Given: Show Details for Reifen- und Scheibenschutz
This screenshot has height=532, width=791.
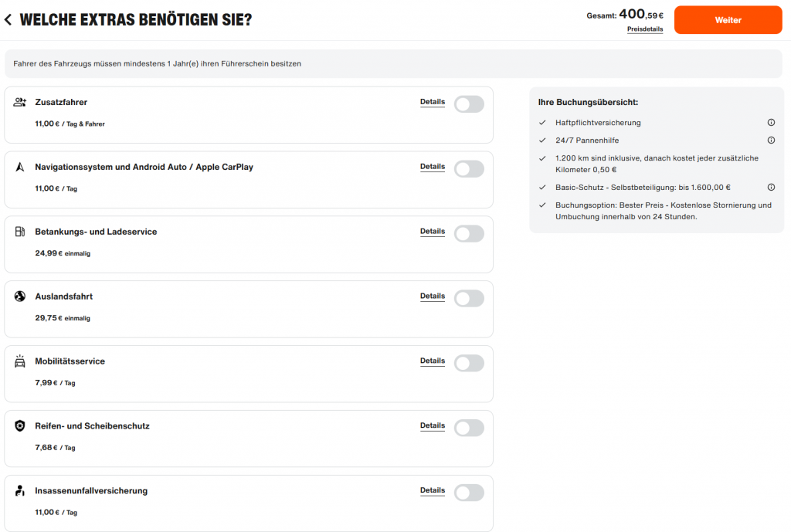Looking at the screenshot, I should 433,426.
